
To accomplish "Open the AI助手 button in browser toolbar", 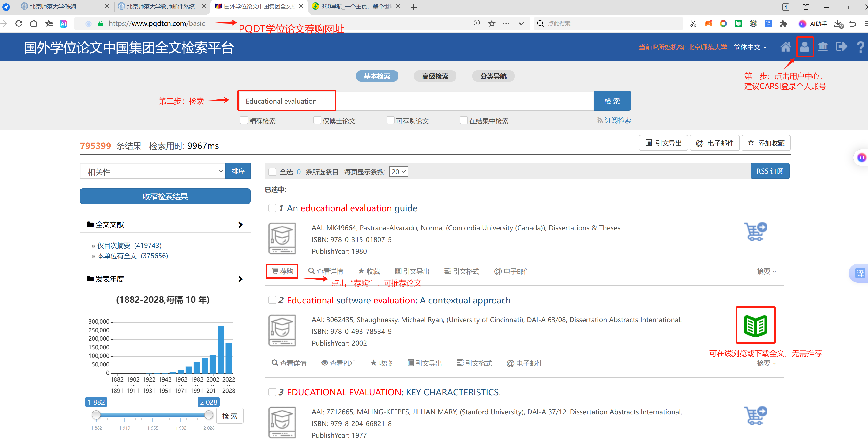I will [x=813, y=24].
